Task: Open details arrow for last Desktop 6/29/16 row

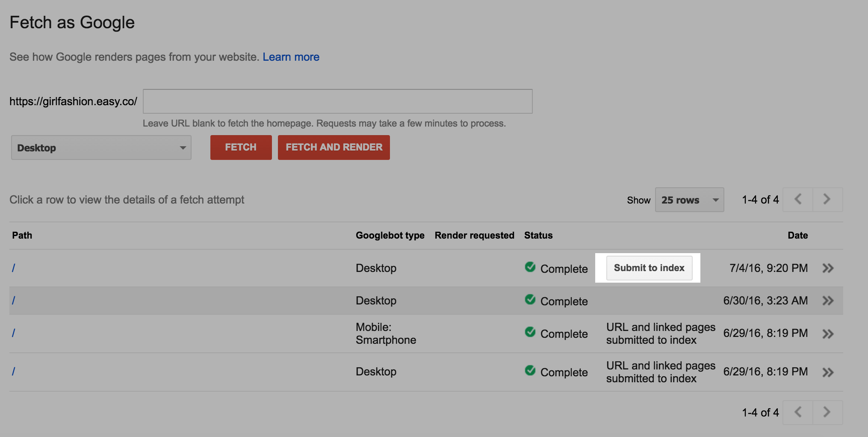Action: point(828,372)
